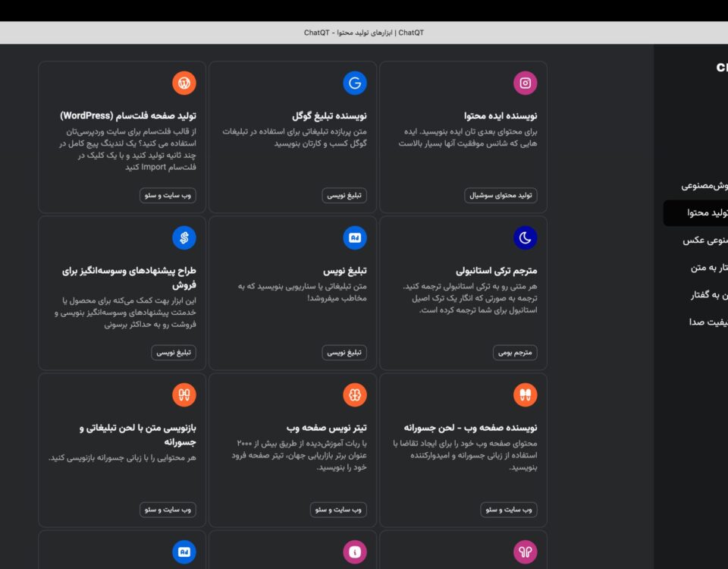Click the Google G icon on نویسنده تبلیغ گوگل card
The width and height of the screenshot is (728, 569).
click(x=355, y=83)
